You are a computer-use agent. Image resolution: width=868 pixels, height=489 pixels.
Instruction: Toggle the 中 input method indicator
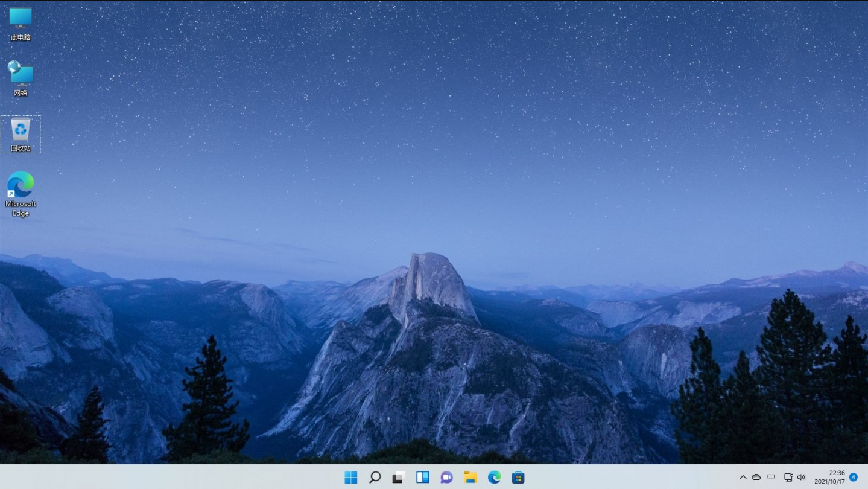(771, 478)
